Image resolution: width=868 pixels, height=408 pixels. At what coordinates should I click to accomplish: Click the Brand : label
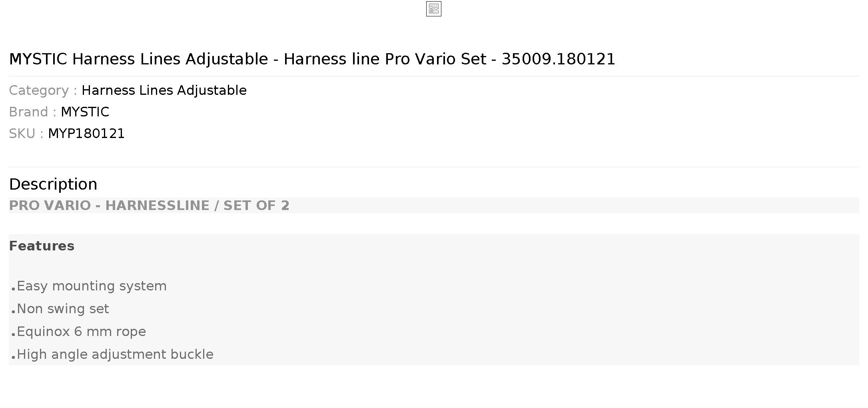pyautogui.click(x=33, y=112)
